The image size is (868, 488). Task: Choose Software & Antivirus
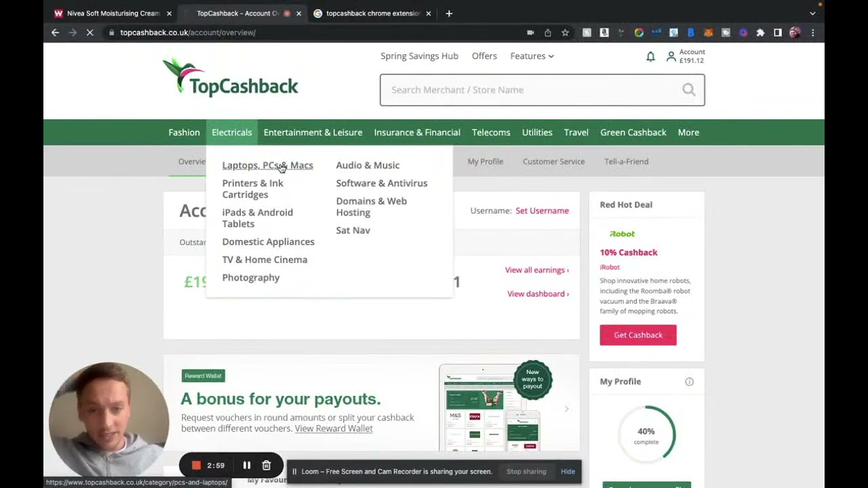tap(381, 183)
